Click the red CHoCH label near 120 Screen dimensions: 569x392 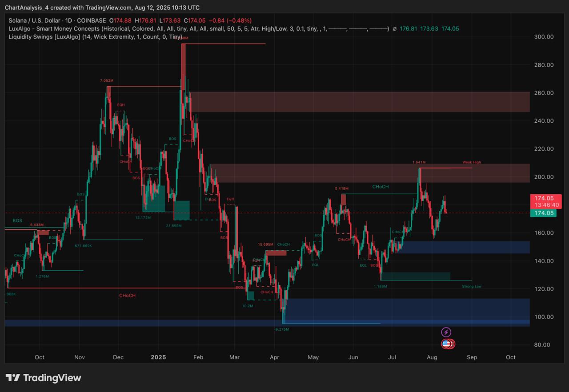coord(127,296)
